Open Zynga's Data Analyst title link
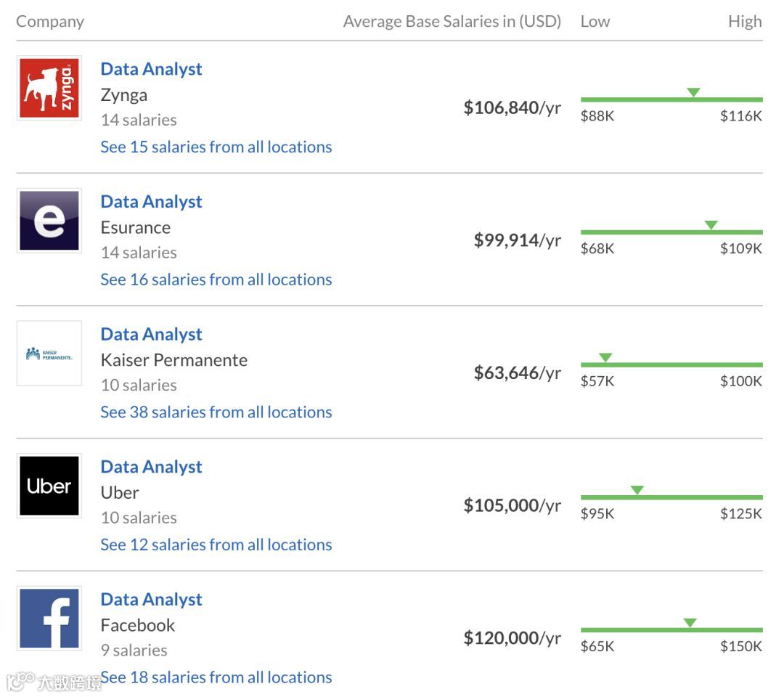Screen dimensions: 784x697 [x=151, y=69]
